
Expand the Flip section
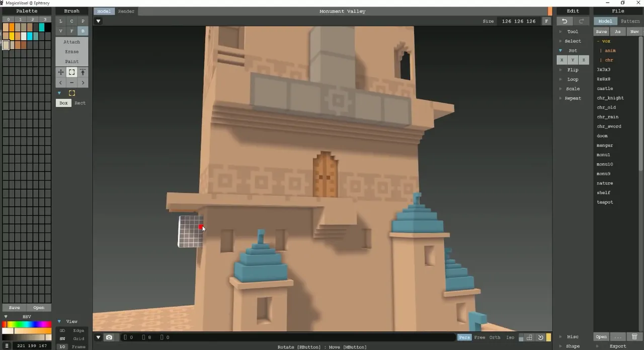573,69
